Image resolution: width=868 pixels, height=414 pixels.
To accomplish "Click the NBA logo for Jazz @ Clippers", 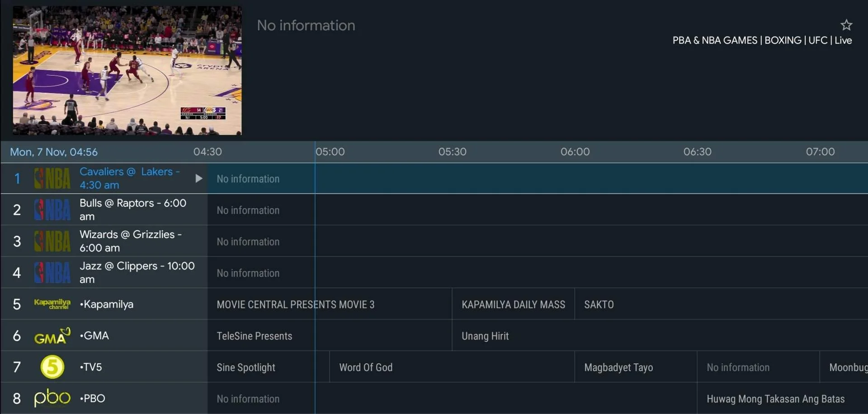I will 52,273.
